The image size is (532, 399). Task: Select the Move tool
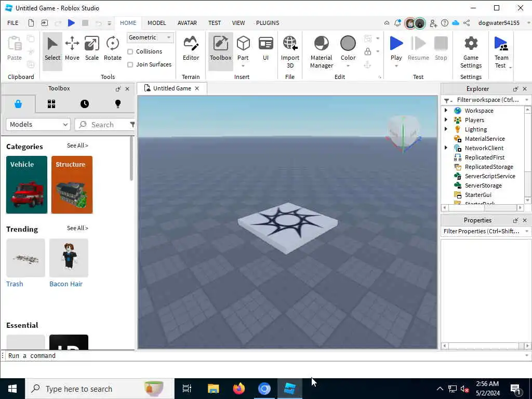72,48
